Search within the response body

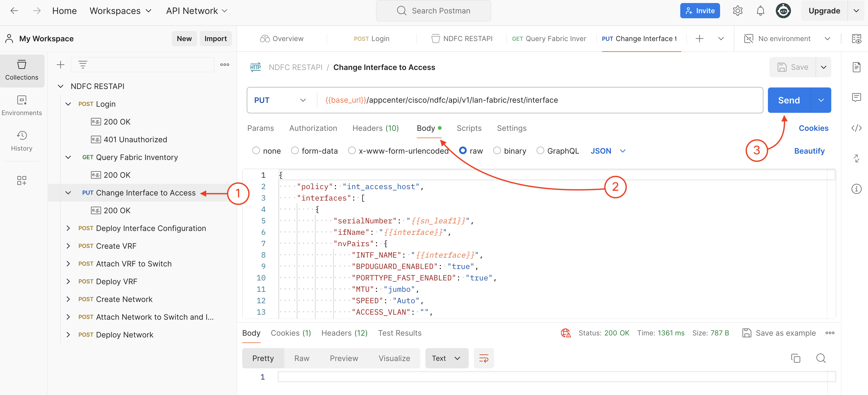tap(821, 358)
